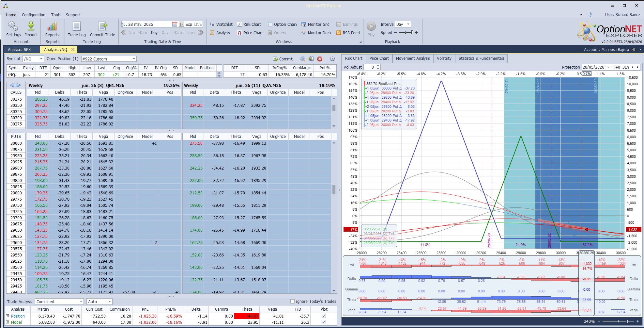Open the Trade Log
Screen dimensions: 644x328
[77, 29]
